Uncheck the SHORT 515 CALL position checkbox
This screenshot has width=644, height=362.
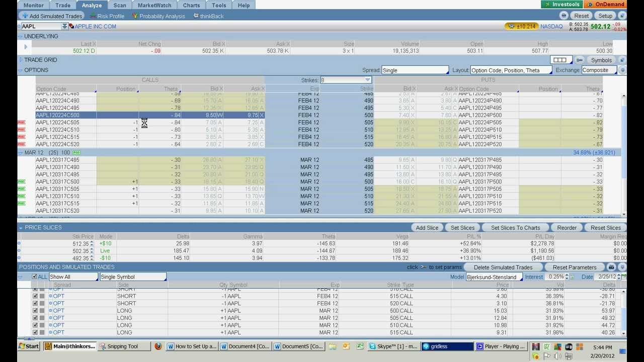click(x=35, y=296)
